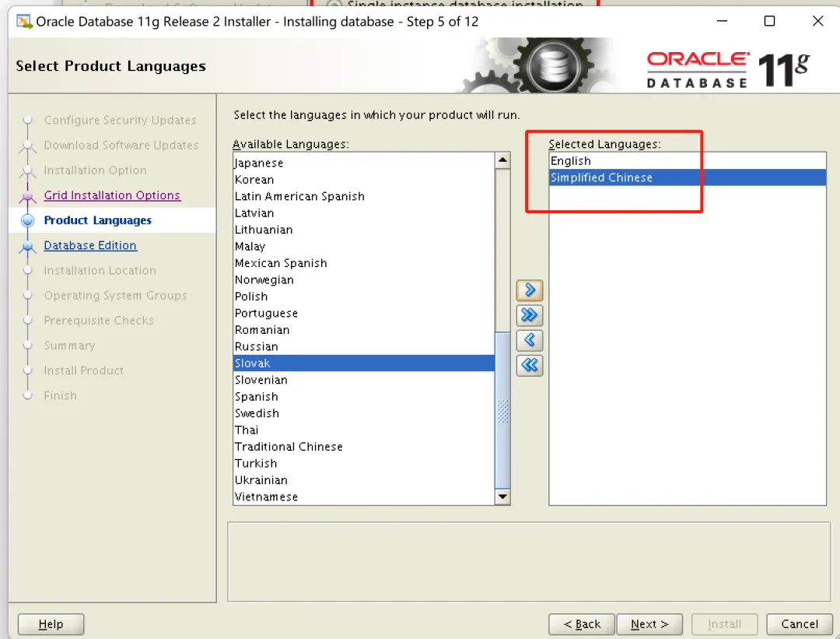Select Product Languages step in sidebar
Viewport: 840px width, 639px height.
[x=97, y=220]
